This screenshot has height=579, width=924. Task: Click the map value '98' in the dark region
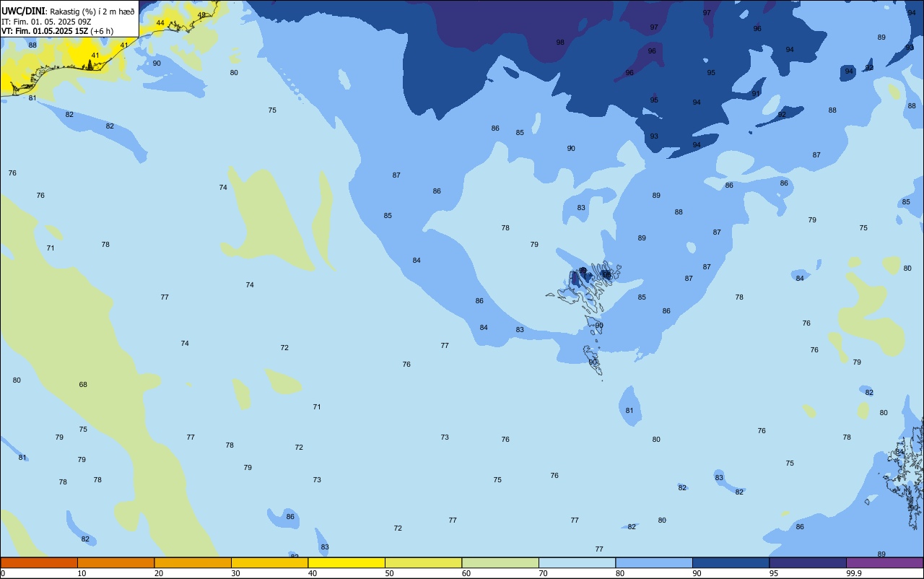560,43
